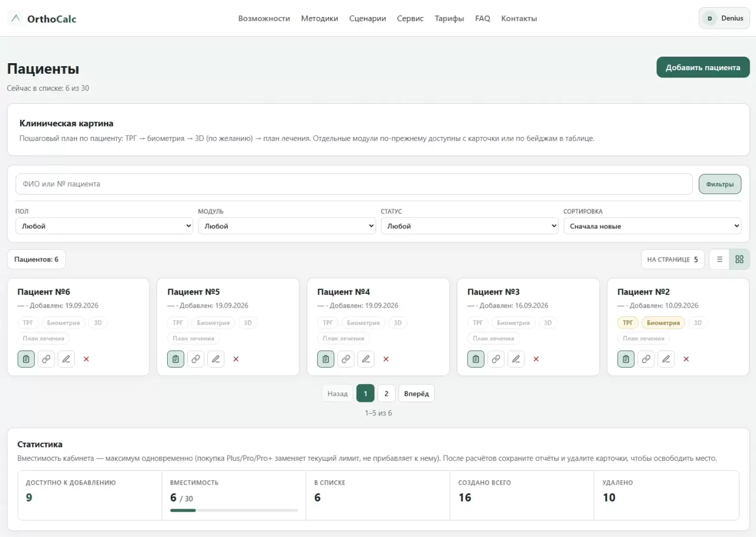
Task: Open clipboard icon on Пациент №4 card
Action: pos(326,359)
